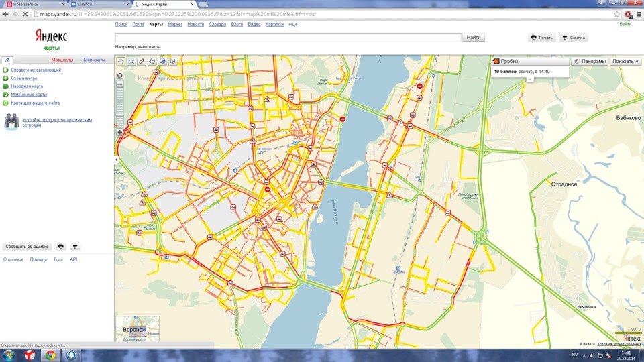This screenshot has width=644, height=362.
Task: Expand the traffic info panel arrow
Action: [x=530, y=80]
